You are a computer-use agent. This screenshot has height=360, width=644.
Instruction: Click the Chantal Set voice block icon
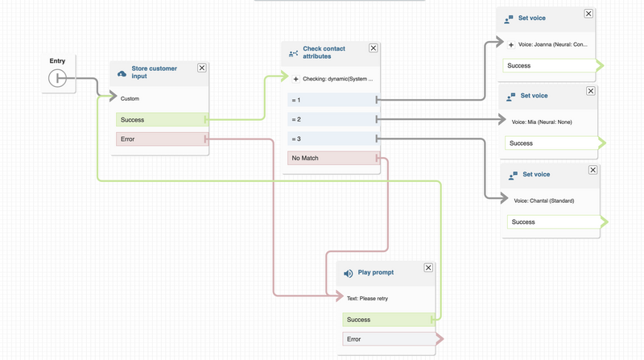click(x=513, y=176)
